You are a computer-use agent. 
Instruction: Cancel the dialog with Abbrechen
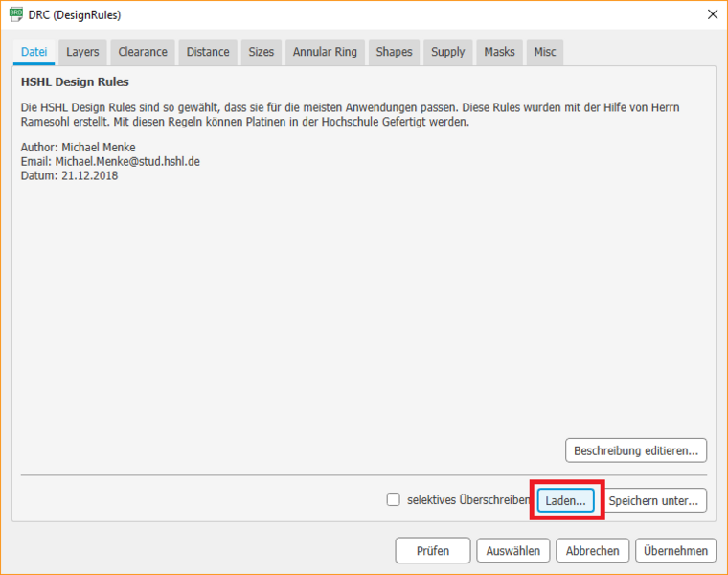click(x=593, y=550)
